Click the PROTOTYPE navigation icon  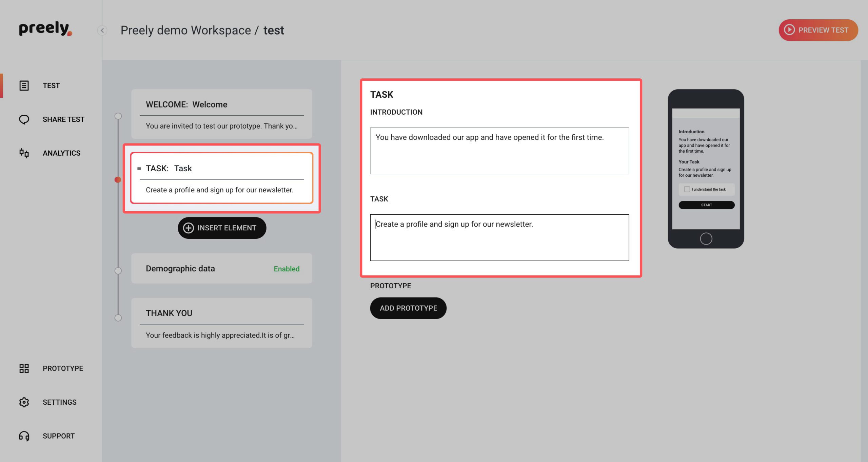23,368
